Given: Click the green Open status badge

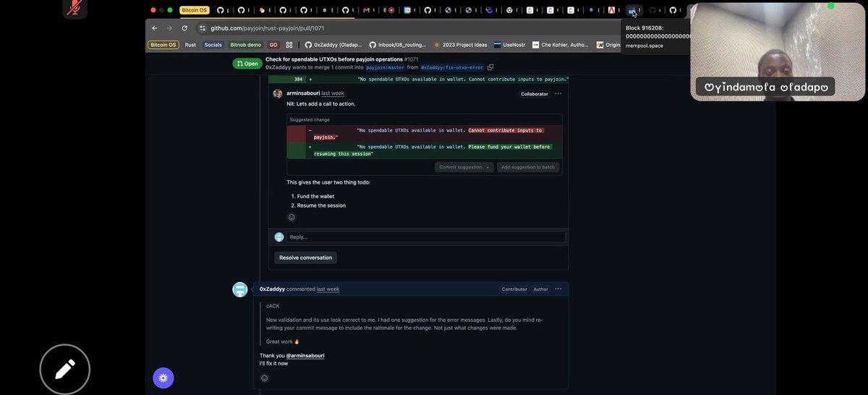Looking at the screenshot, I should coord(247,64).
